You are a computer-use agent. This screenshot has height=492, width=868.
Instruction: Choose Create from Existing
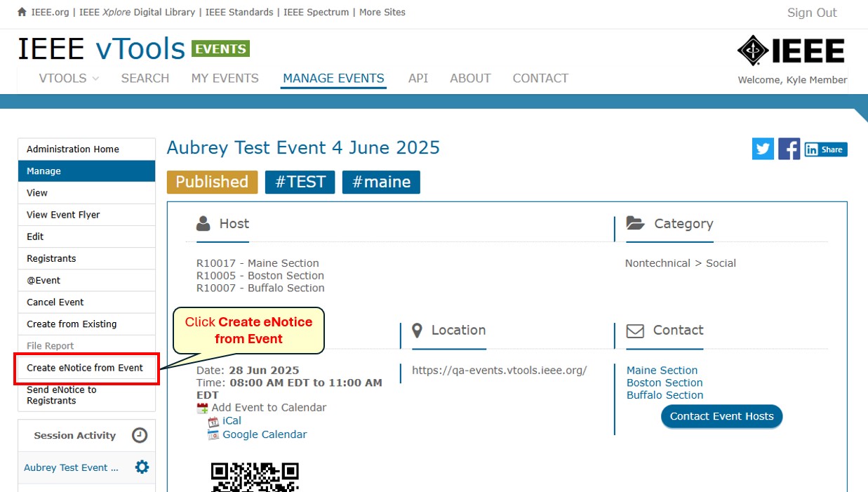click(x=86, y=324)
